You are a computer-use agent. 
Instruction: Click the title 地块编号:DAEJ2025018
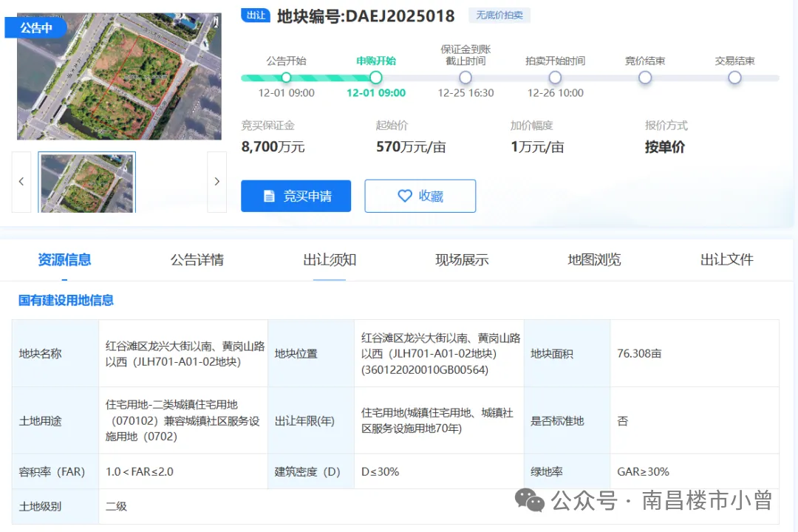[x=366, y=16]
